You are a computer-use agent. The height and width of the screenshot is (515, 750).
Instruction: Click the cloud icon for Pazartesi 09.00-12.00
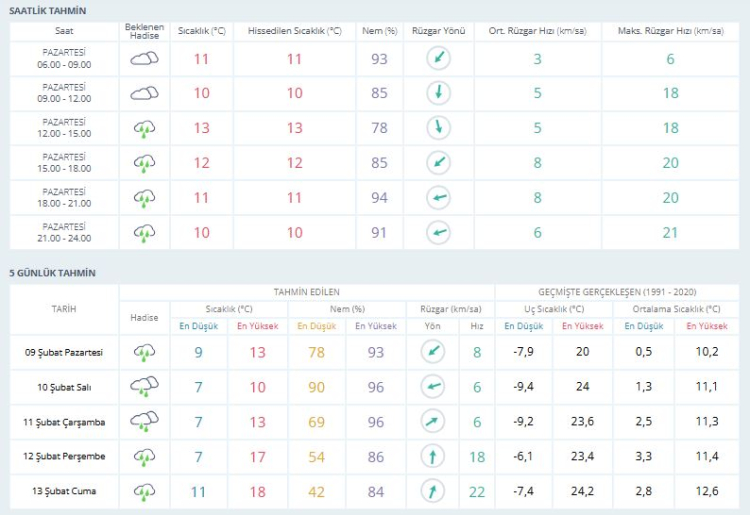click(x=144, y=94)
